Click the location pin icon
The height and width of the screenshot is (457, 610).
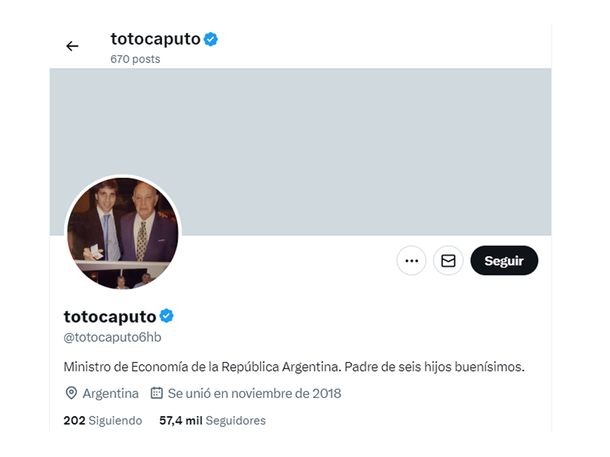coord(71,393)
